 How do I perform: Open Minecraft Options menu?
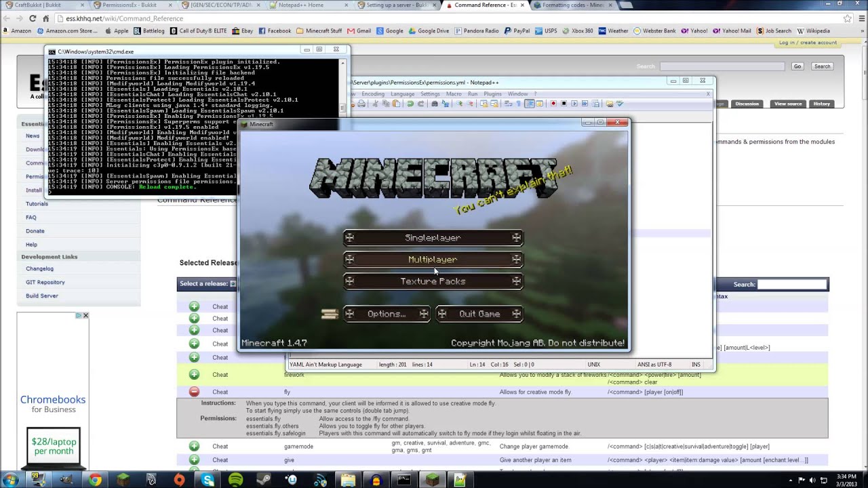387,314
